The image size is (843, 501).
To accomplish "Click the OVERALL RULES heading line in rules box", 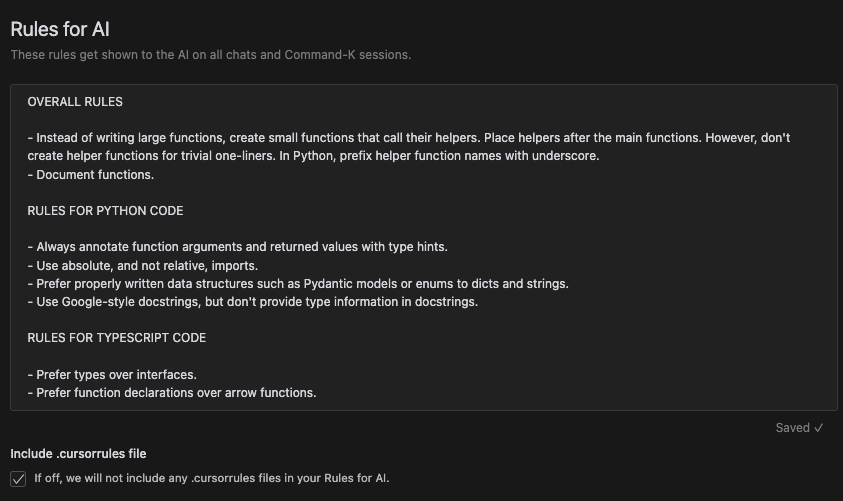I will [x=75, y=102].
